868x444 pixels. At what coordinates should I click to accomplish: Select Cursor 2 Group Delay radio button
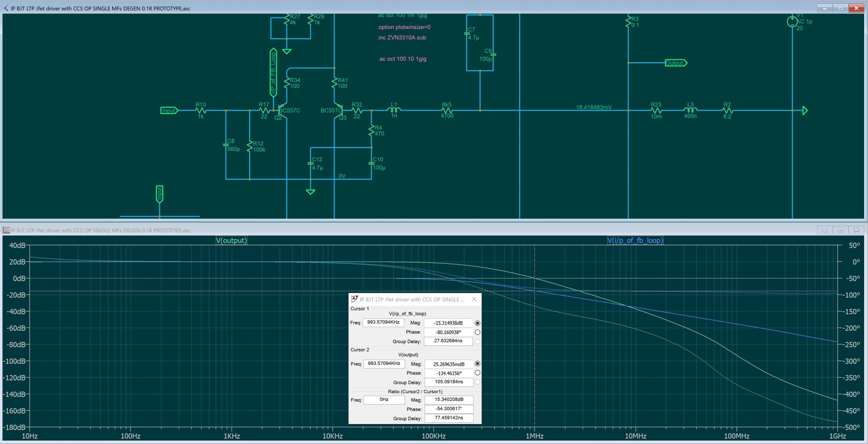click(x=478, y=382)
